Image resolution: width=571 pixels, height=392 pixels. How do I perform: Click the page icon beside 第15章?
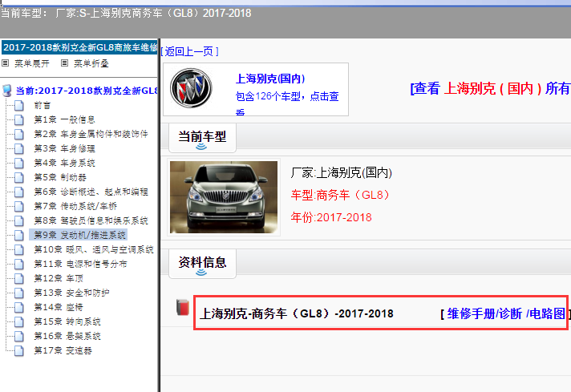coord(19,321)
